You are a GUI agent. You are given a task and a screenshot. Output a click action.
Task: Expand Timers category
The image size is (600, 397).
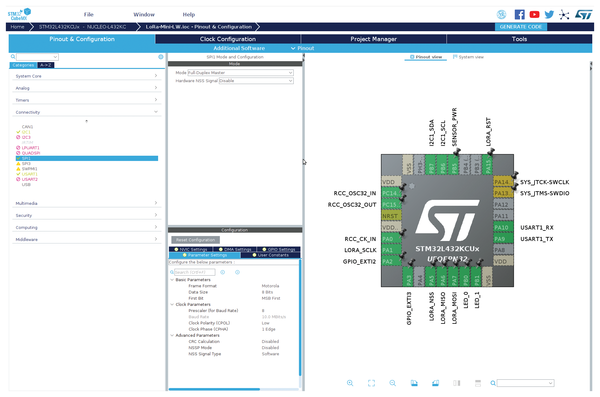click(86, 100)
